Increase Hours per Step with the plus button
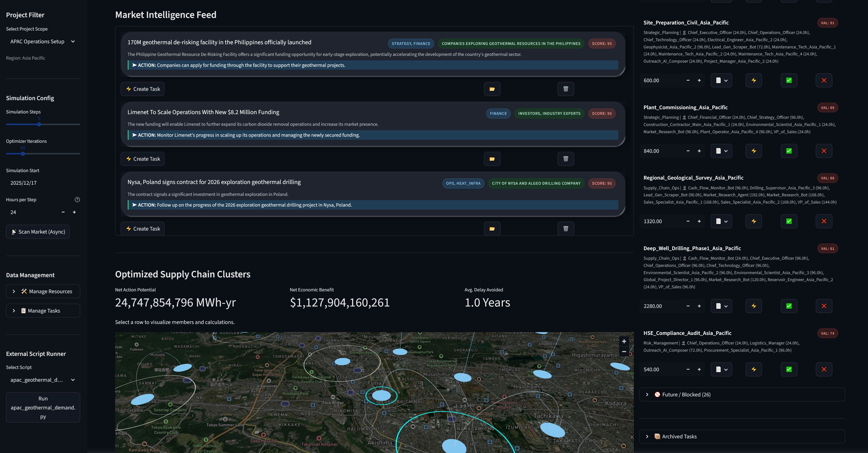This screenshot has height=453, width=868. (x=75, y=212)
